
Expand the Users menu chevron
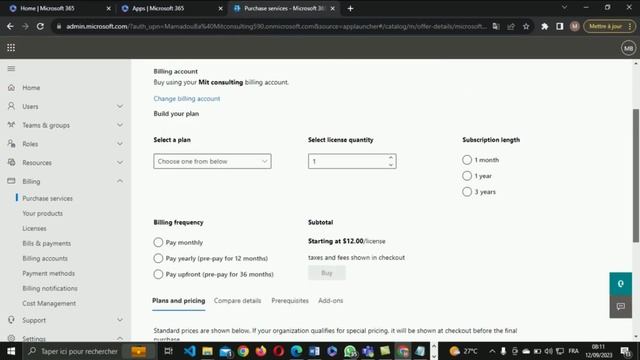click(x=120, y=106)
